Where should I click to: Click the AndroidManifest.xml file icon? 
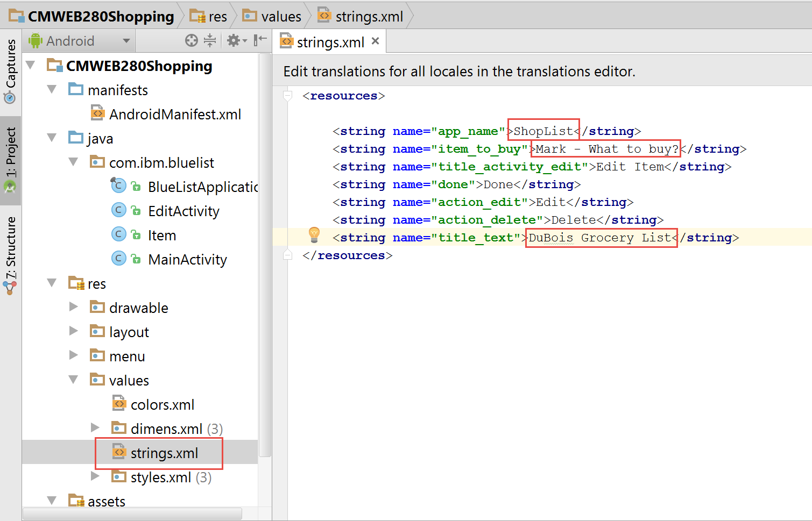(97, 112)
